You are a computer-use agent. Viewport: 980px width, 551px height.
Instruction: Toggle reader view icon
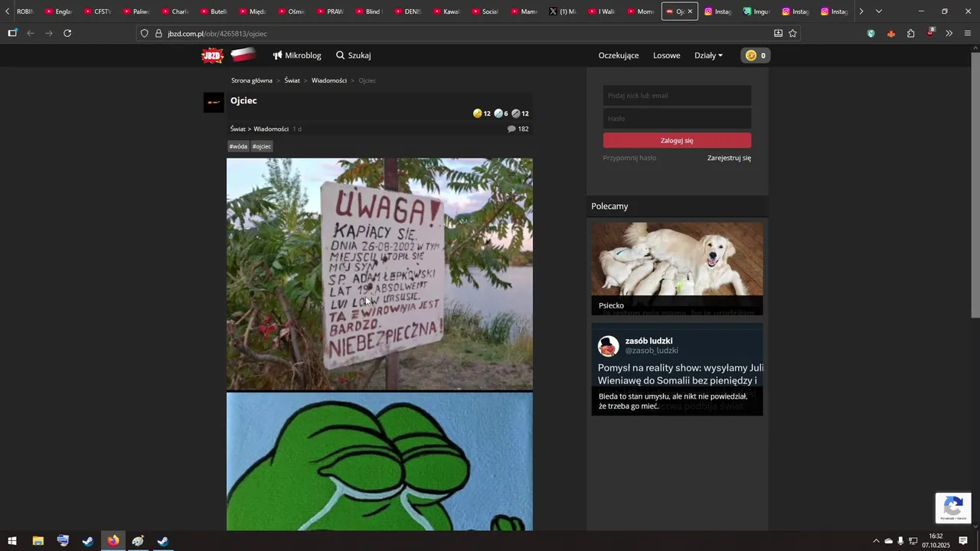[x=778, y=33]
